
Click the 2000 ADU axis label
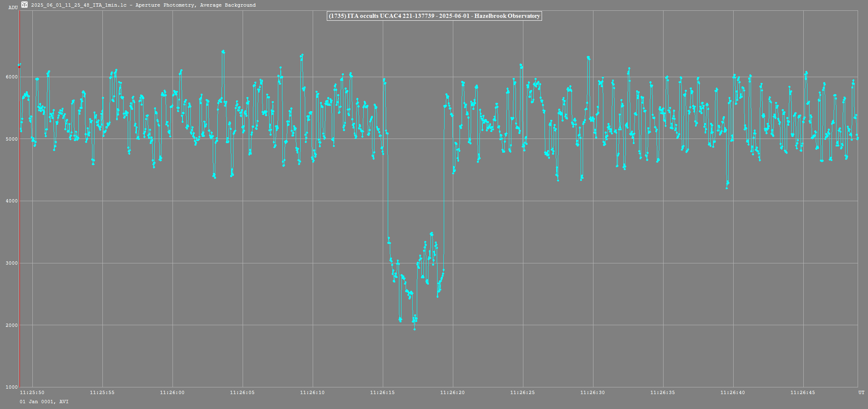click(12, 326)
